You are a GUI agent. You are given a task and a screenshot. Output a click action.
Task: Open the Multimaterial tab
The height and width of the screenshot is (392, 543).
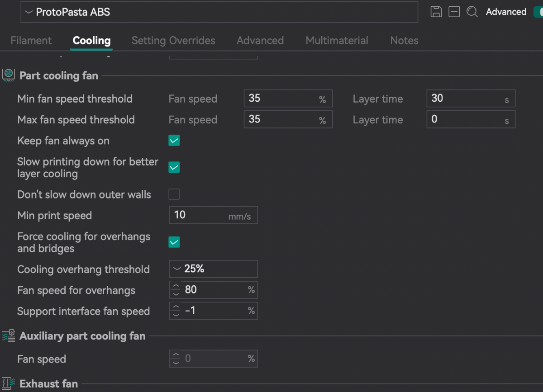(x=337, y=40)
